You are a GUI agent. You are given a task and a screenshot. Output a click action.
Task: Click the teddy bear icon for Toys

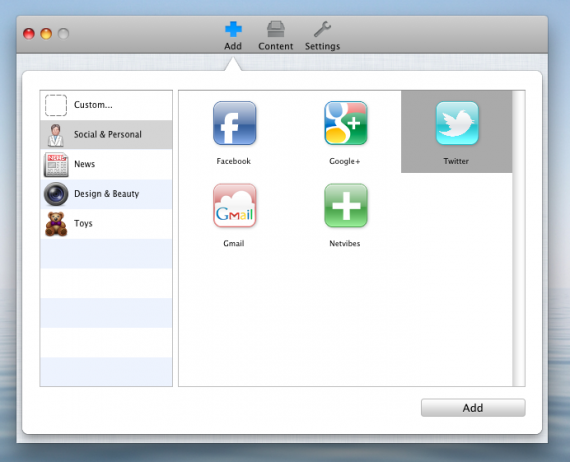pyautogui.click(x=56, y=224)
